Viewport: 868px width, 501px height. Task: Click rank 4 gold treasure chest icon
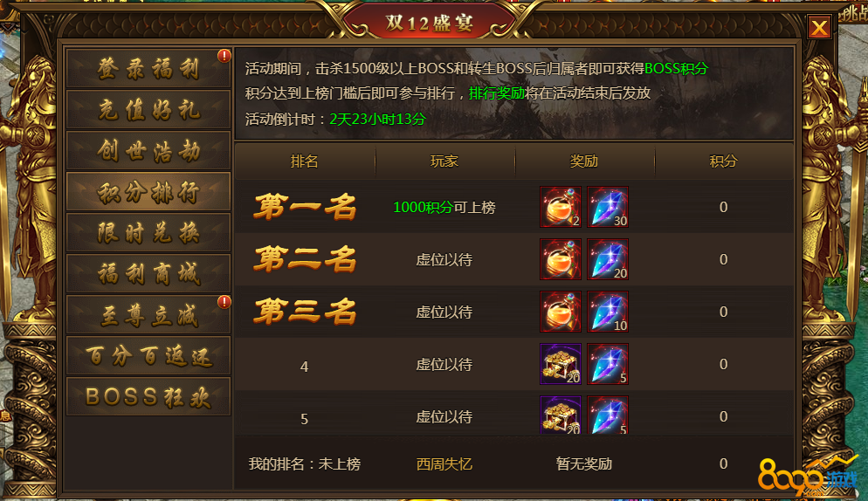[x=561, y=364]
